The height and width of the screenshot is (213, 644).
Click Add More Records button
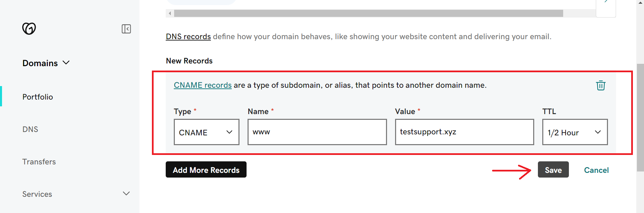click(206, 169)
